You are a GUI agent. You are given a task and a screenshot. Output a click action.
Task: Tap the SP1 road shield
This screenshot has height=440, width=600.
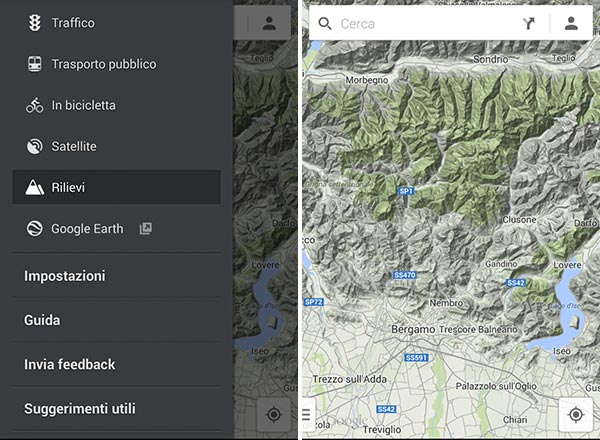point(406,191)
